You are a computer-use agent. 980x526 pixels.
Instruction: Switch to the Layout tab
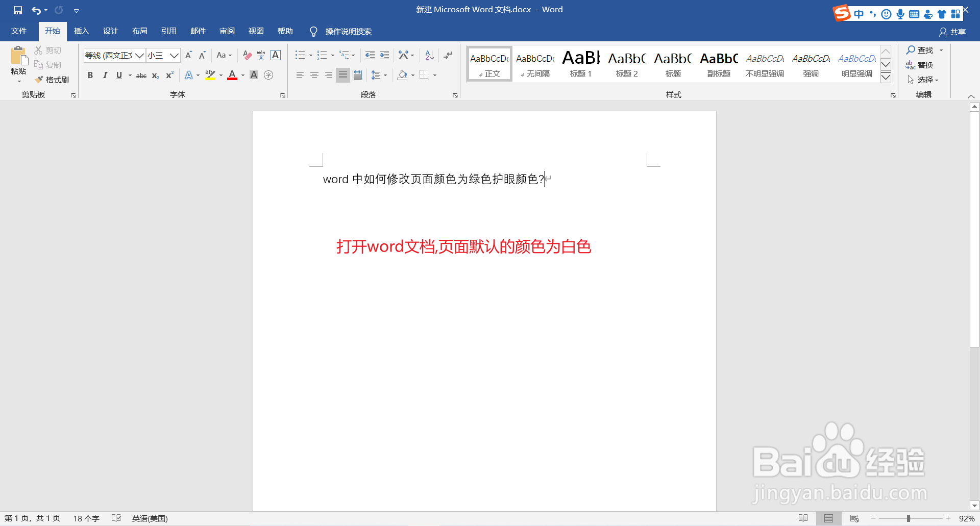[x=140, y=31]
